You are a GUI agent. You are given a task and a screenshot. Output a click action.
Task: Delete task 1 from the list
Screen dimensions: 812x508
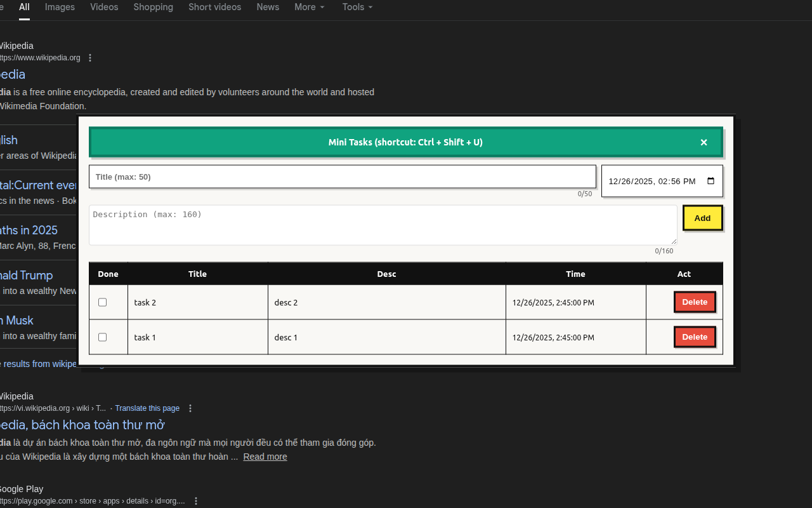click(695, 337)
